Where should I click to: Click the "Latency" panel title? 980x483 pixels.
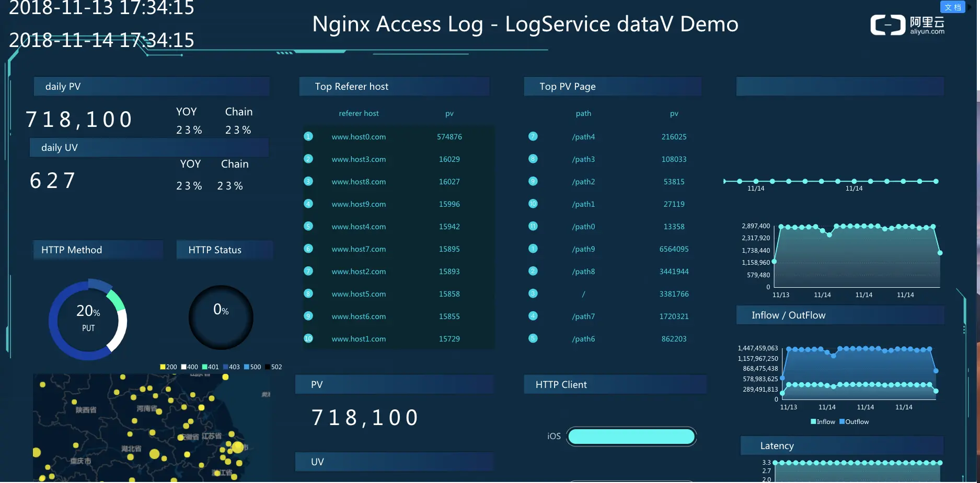[777, 446]
